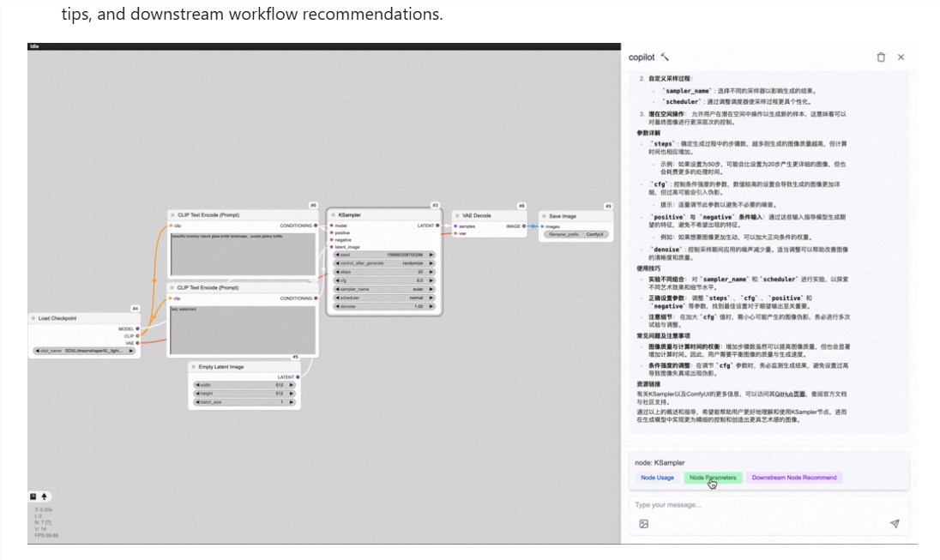Collapse the lower CLIP Text Encode node dot
This screenshot has width=940, height=560.
click(x=172, y=287)
